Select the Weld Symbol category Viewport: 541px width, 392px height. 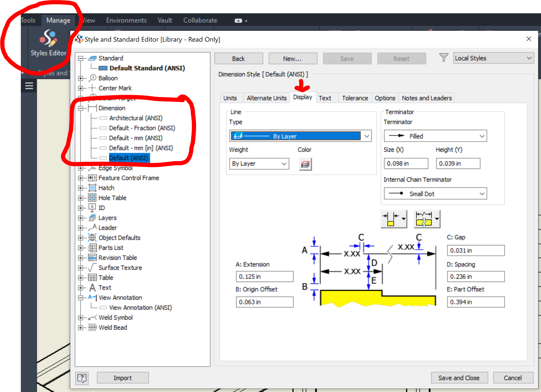click(116, 318)
